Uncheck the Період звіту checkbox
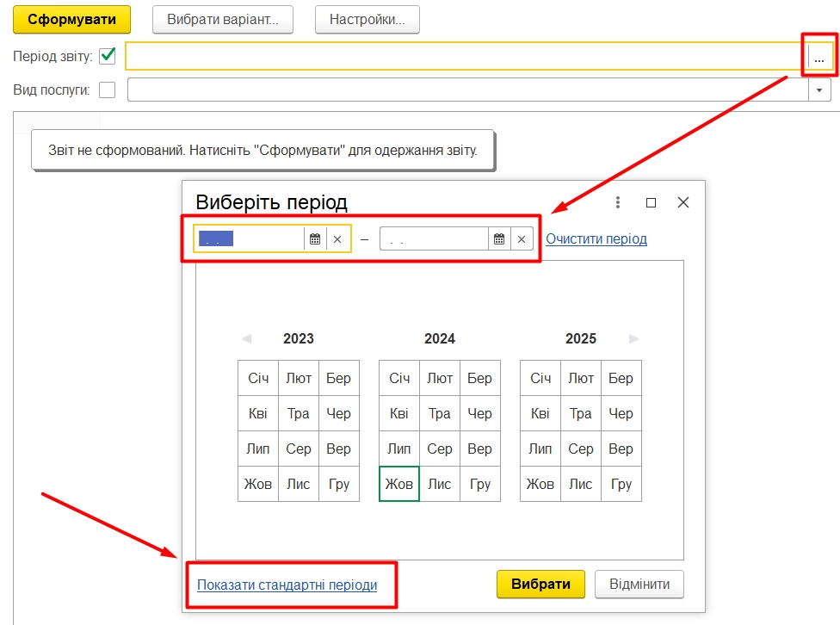The image size is (840, 625). tap(108, 57)
